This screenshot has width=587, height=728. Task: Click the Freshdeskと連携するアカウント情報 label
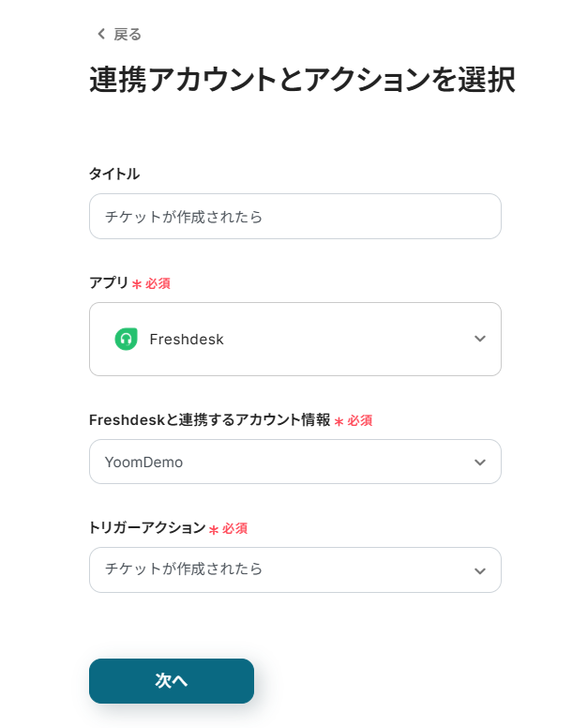(209, 420)
